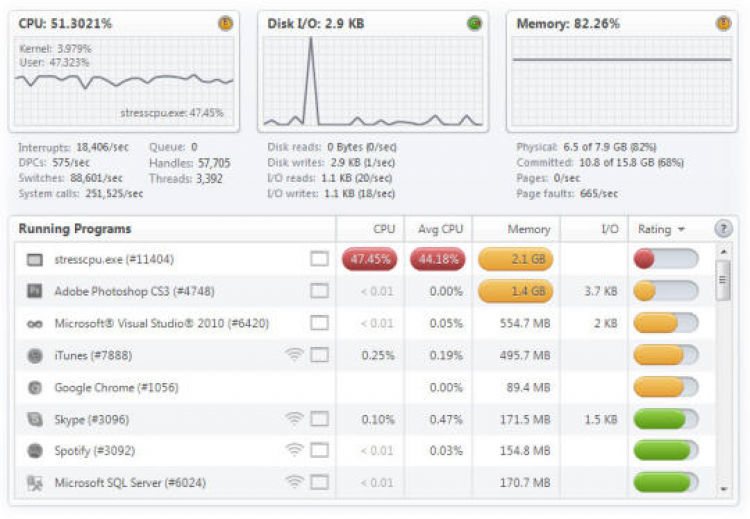The height and width of the screenshot is (519, 750).
Task: Click the red 47.45% CPU badge
Action: tap(370, 260)
